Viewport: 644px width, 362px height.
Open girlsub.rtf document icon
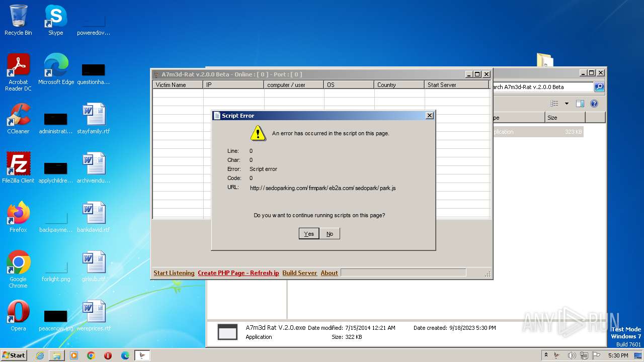point(94,266)
